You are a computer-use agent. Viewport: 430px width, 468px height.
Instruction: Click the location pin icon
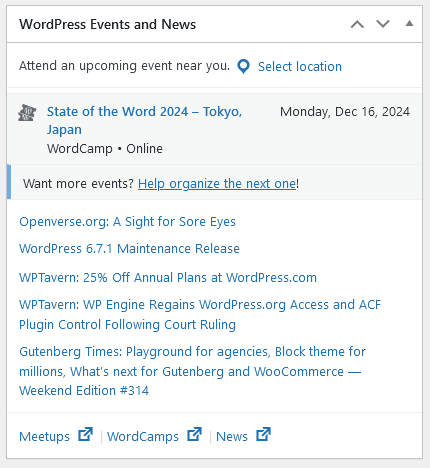tap(243, 67)
